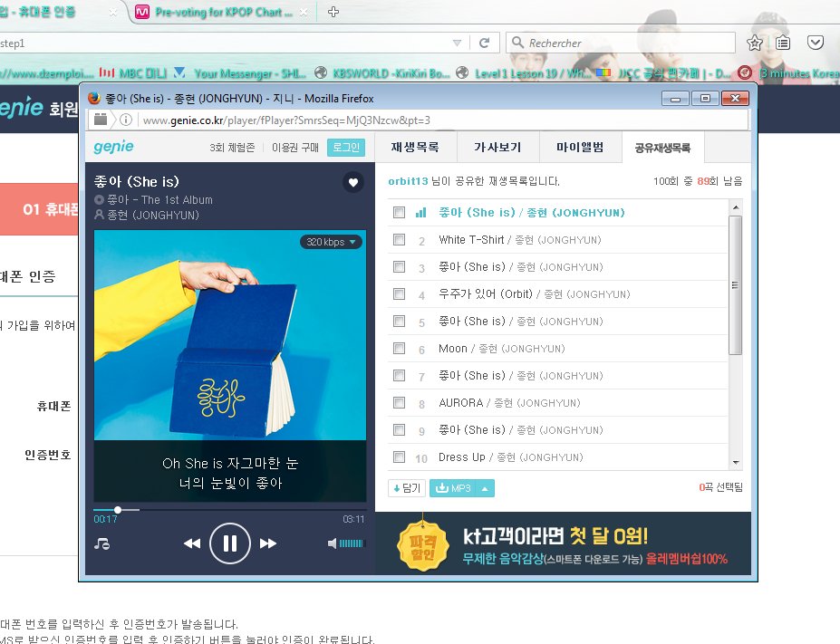Open the 320 kbps quality dropdown

[x=331, y=242]
